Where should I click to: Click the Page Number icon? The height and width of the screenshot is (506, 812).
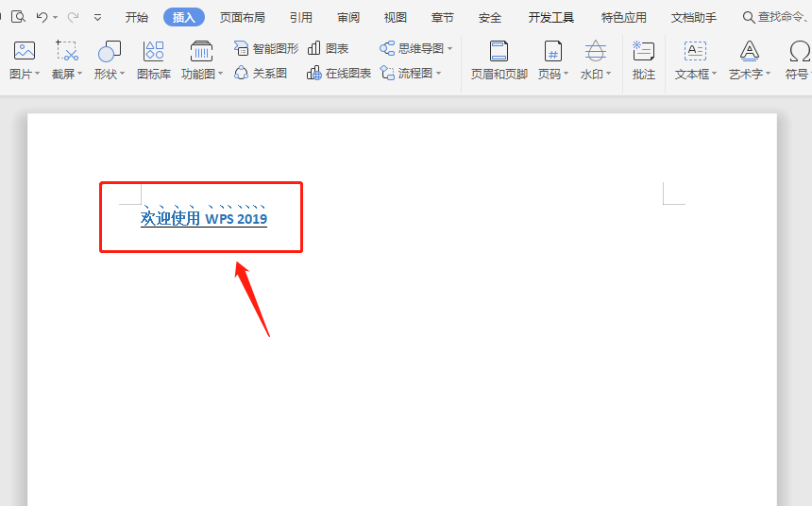tap(553, 51)
